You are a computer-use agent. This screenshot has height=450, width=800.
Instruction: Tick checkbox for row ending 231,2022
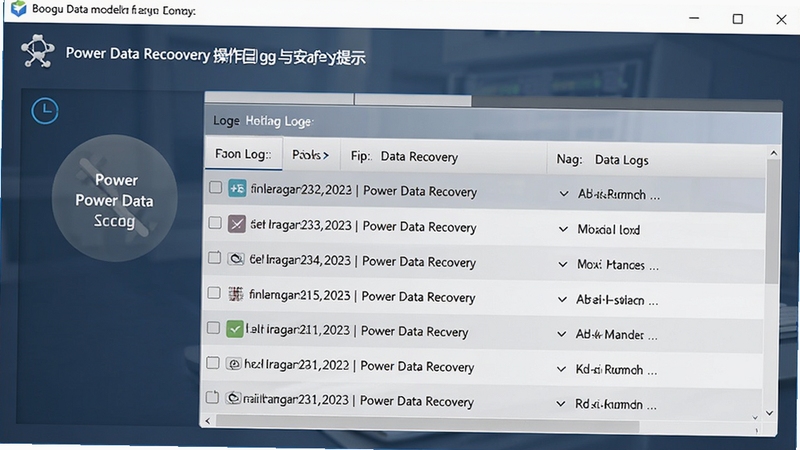213,363
